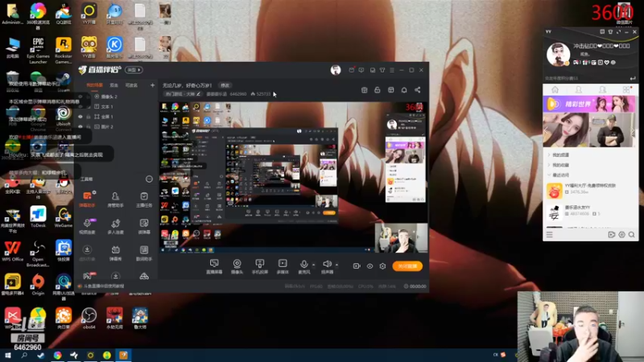Toggle the preview eye icon in bottom bar
This screenshot has width=644, height=362.
369,266
